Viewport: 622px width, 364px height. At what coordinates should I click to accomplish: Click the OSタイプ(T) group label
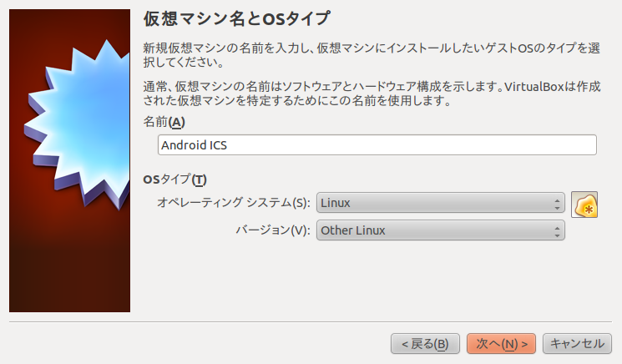[x=174, y=179]
